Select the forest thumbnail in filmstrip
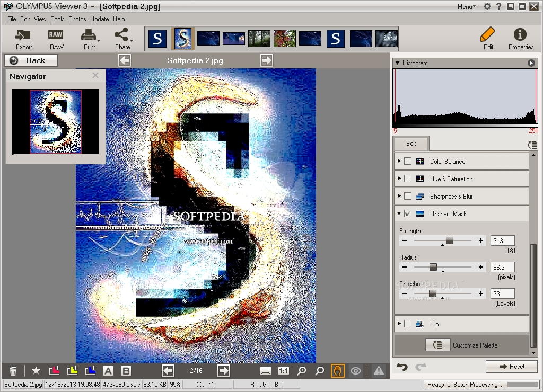The width and height of the screenshot is (543, 392). [x=259, y=38]
